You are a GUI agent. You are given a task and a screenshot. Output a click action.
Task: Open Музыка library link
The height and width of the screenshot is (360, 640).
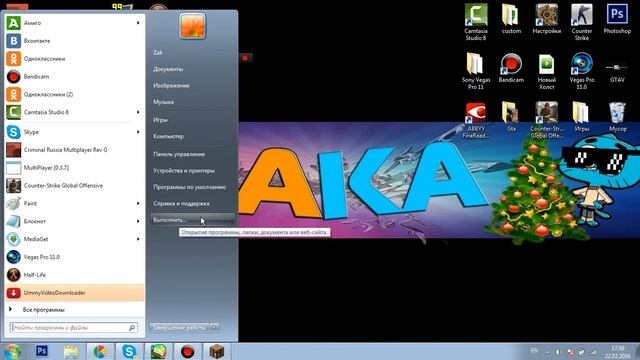(x=163, y=102)
